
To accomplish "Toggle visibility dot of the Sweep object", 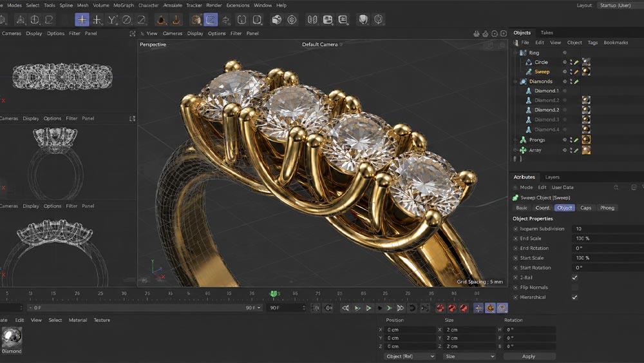I will tap(565, 72).
